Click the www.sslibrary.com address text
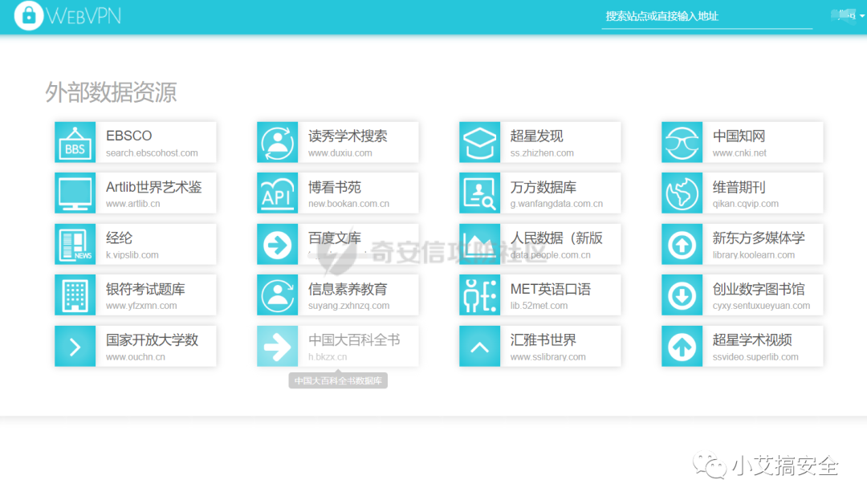Image resolution: width=867 pixels, height=504 pixels. coord(548,357)
